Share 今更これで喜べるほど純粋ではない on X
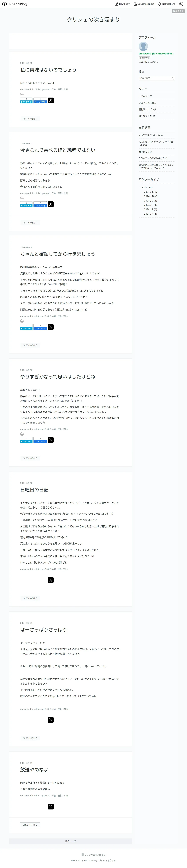The height and width of the screenshot is (868, 187). (x=51, y=204)
